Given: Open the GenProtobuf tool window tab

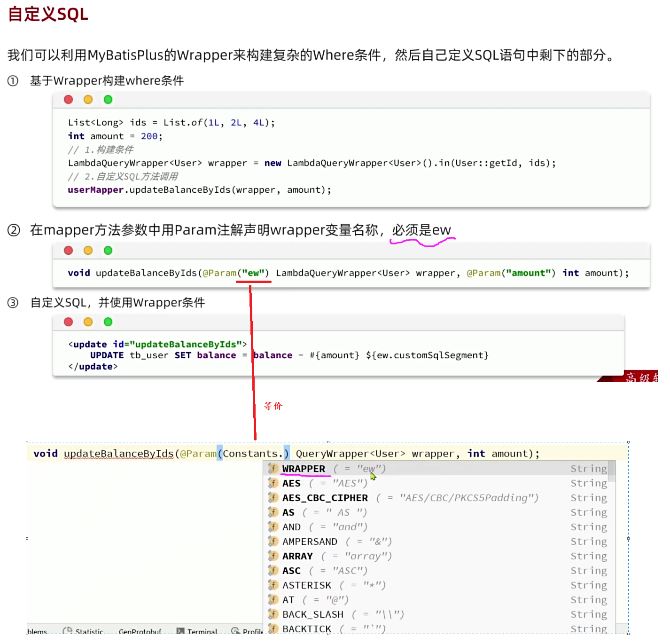Looking at the screenshot, I should pyautogui.click(x=140, y=631).
